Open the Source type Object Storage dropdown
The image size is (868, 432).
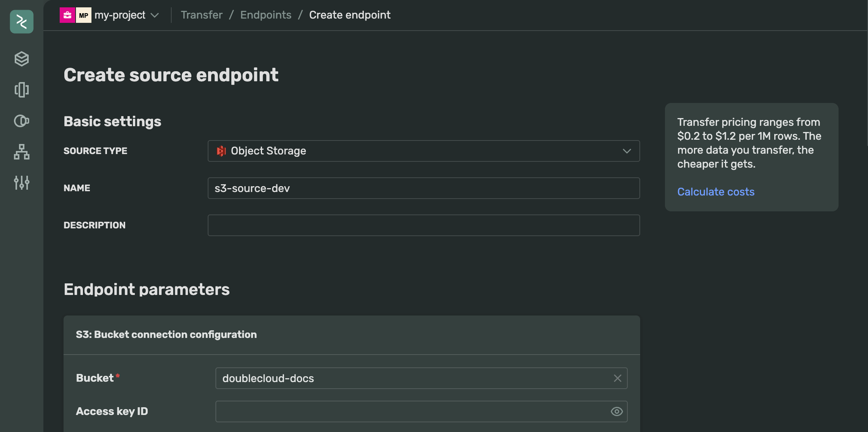coord(424,151)
